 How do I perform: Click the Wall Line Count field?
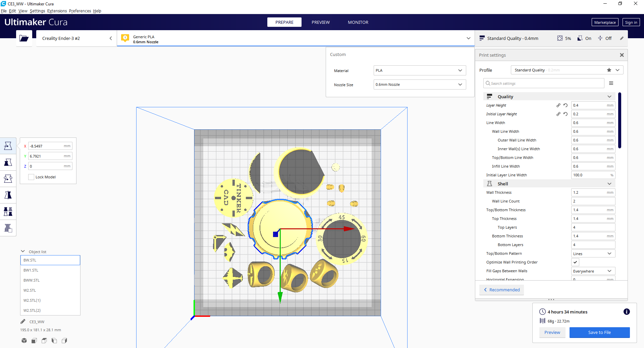pos(593,201)
